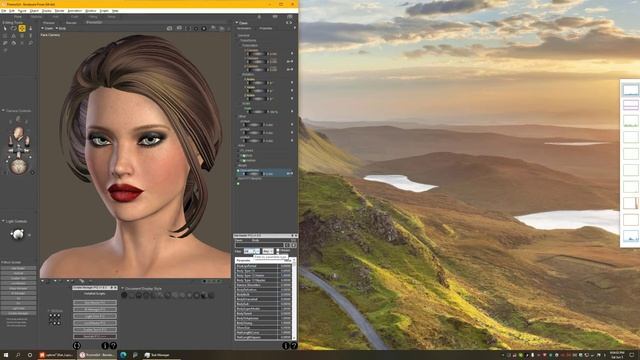Select the triangle-shaped taper editing tool

(x=13, y=36)
